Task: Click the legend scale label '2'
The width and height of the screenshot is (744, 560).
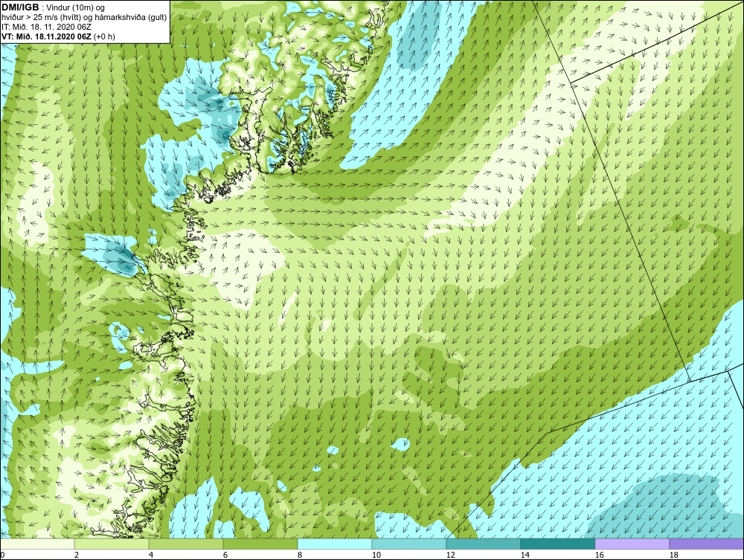Action: (77, 555)
